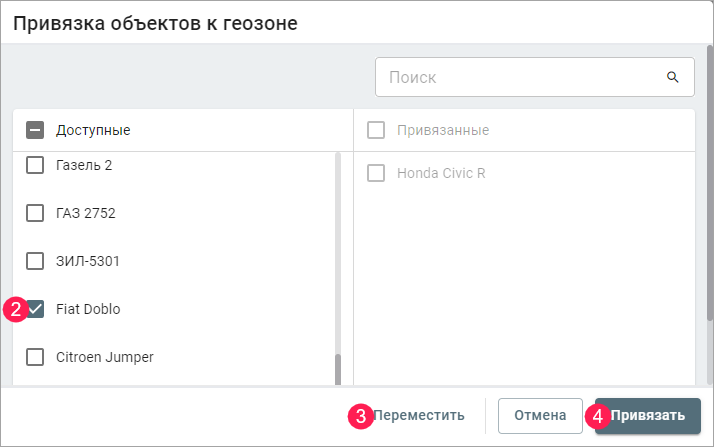Screen dimensions: 714x447
Task: Toggle the Привязанные header checkbox
Action: tap(376, 130)
